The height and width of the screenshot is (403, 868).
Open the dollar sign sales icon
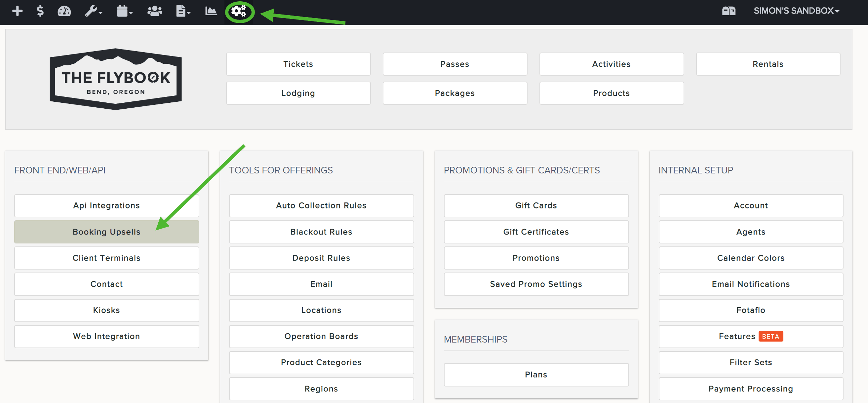pos(40,11)
